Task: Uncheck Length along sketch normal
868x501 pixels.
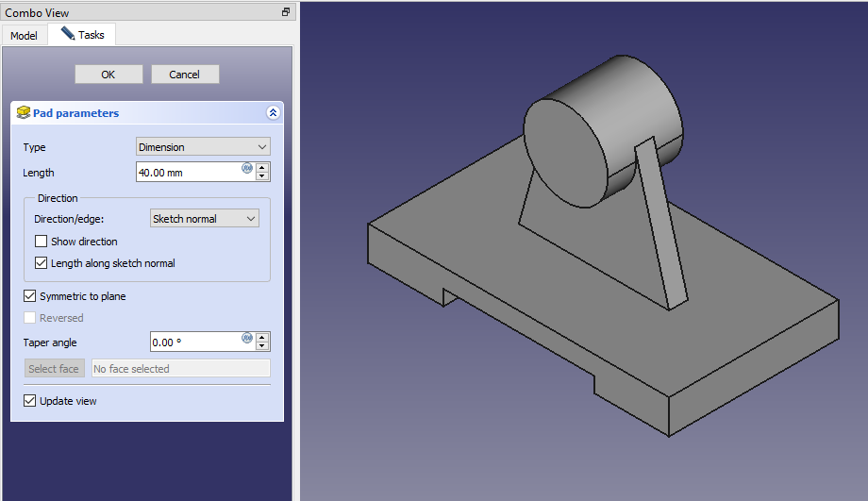Action: tap(42, 263)
